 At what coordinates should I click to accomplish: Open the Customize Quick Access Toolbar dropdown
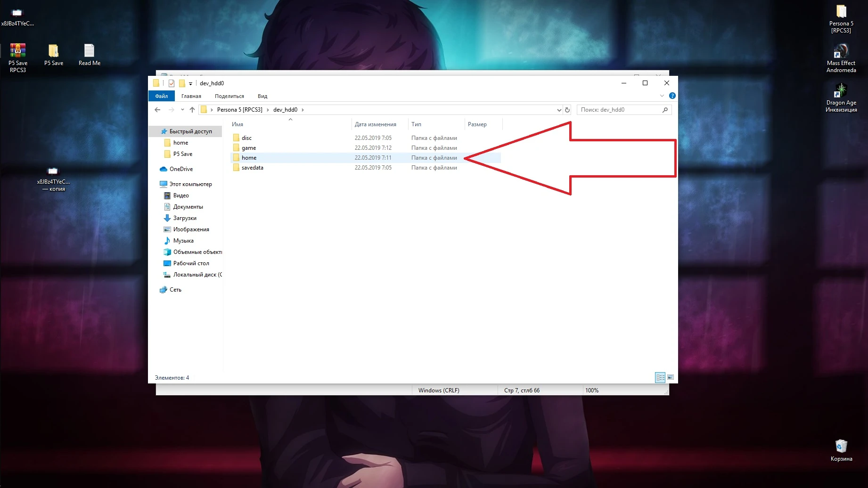(190, 84)
